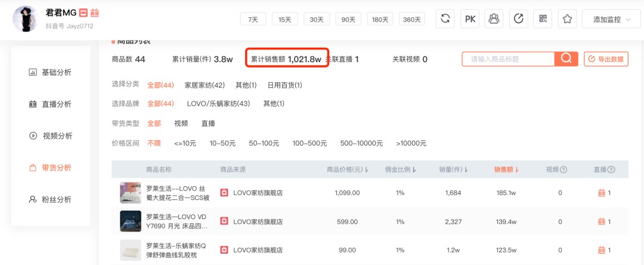The height and width of the screenshot is (265, 644).
Task: Select the 90天 time range
Action: [348, 19]
